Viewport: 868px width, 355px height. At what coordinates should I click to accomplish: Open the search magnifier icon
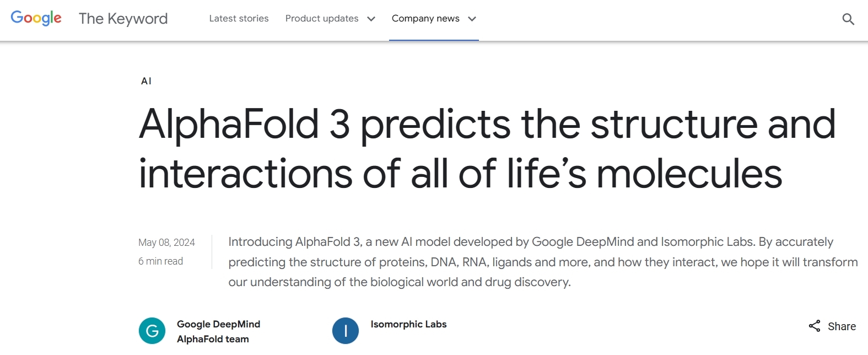848,19
